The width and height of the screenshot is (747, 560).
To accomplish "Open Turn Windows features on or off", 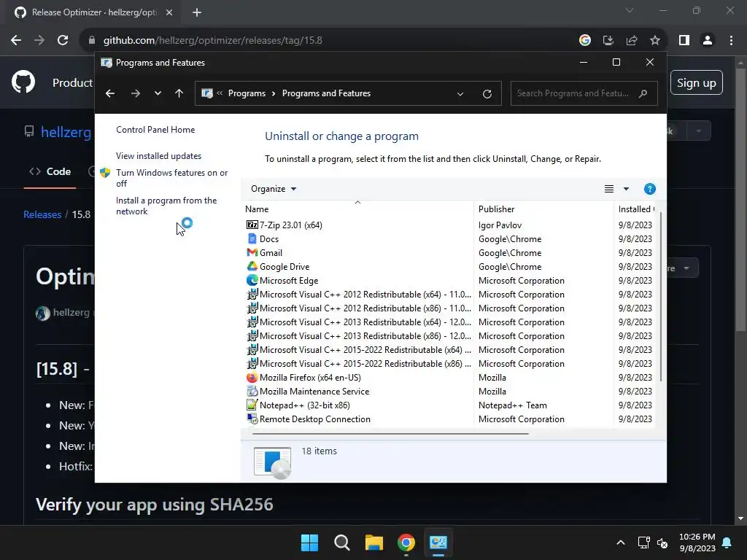I will pos(171,178).
